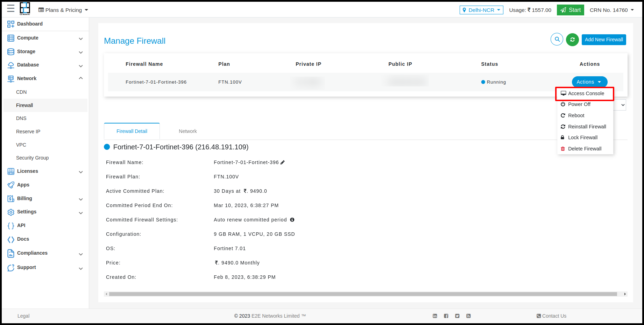Switch to the Firewall Detail tab
The image size is (644, 325).
click(132, 131)
